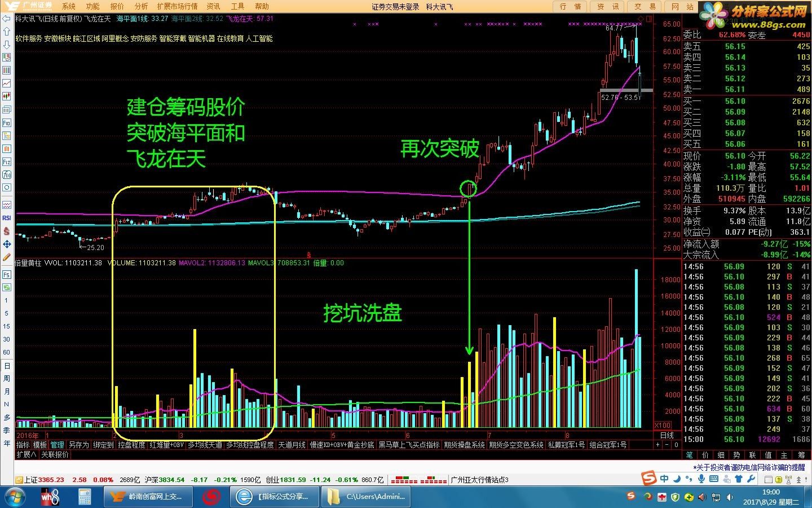The height and width of the screenshot is (508, 812).
Task: Open the 系统 menu
Action: tap(69, 6)
